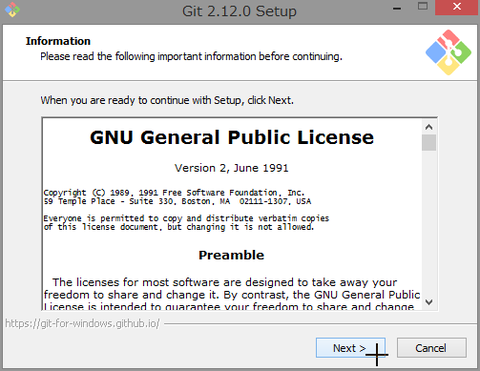The width and height of the screenshot is (480, 371).
Task: Click the large Git logo in header
Action: (x=448, y=52)
